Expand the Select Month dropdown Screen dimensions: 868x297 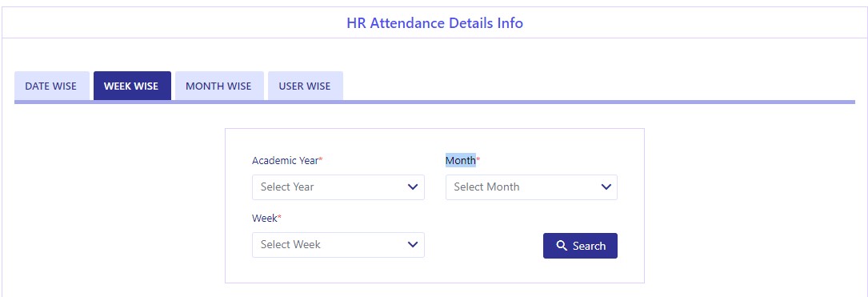531,187
